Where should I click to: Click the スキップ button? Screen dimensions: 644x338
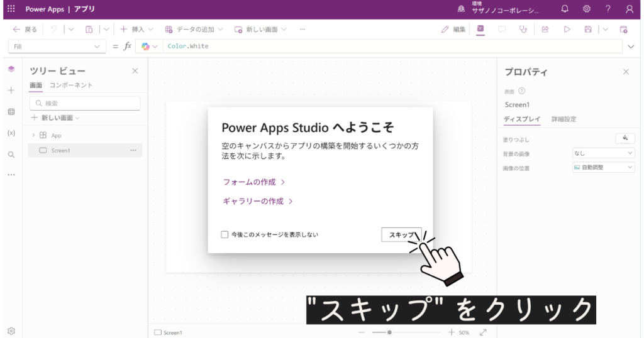[401, 234]
